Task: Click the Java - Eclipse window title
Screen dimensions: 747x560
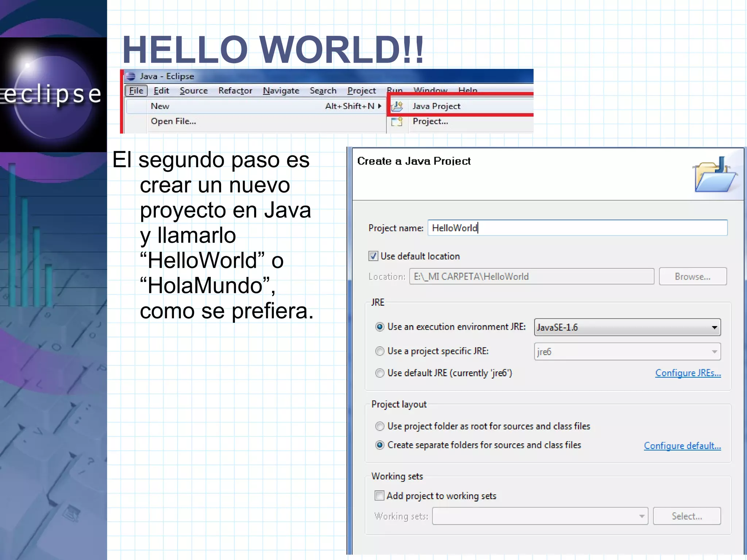Action: point(167,76)
